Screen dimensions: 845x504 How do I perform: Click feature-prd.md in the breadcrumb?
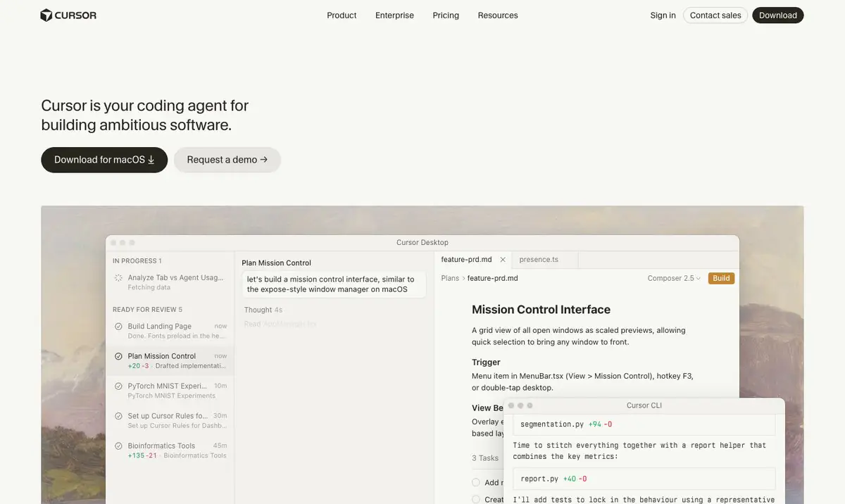492,278
